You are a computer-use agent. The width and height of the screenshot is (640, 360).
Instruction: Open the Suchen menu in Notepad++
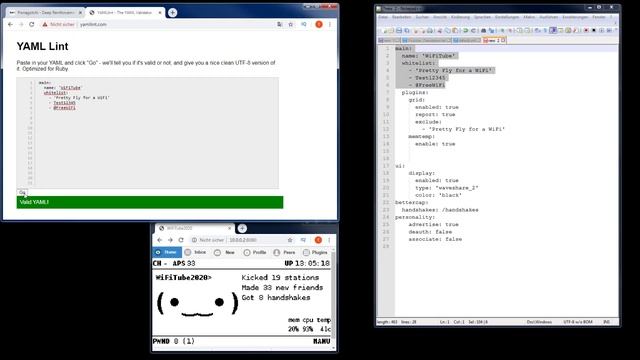(x=422, y=17)
